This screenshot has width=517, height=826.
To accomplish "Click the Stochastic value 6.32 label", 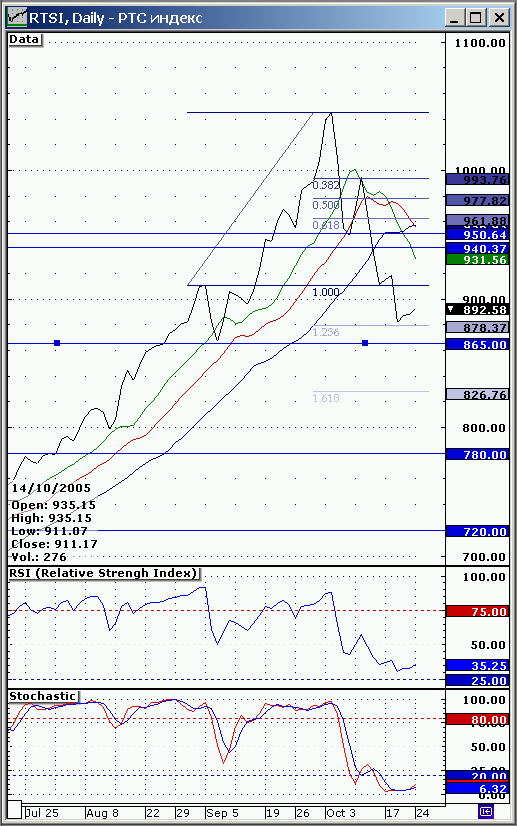I will tap(477, 789).
